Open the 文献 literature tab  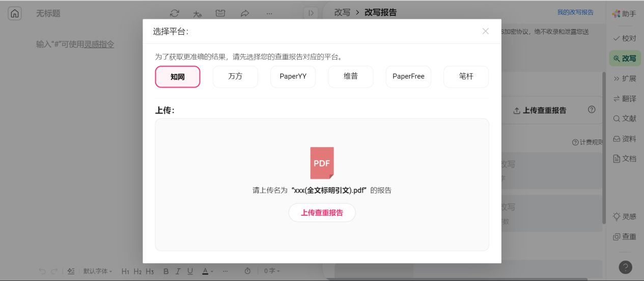pyautogui.click(x=625, y=118)
